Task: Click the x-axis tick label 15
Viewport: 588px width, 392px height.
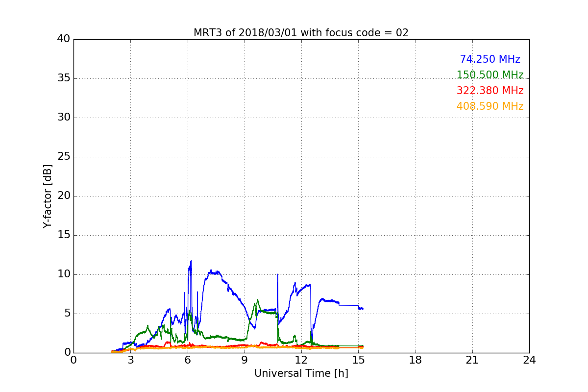Action: pyautogui.click(x=358, y=360)
